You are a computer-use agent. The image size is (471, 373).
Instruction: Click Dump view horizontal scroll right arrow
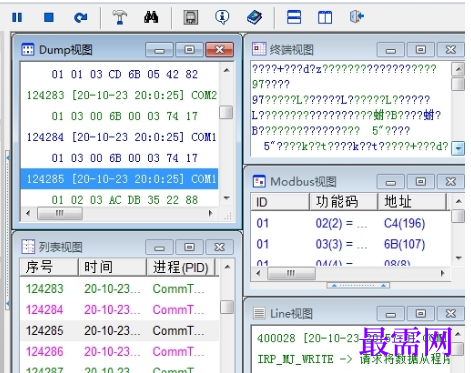pos(211,213)
